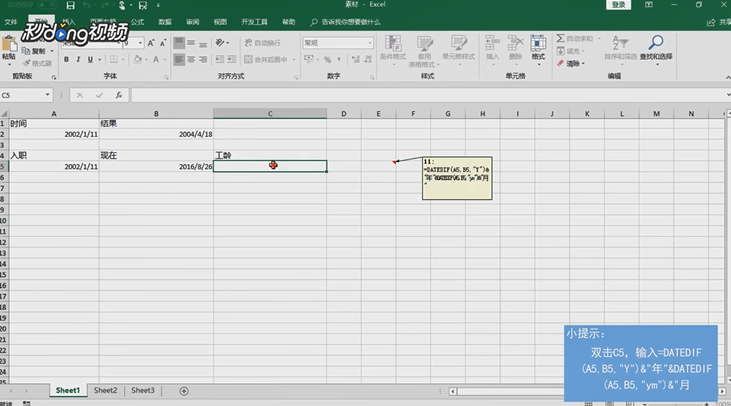Click the Paste clipboard icon
Image resolution: width=731 pixels, height=406 pixels.
pos(8,45)
